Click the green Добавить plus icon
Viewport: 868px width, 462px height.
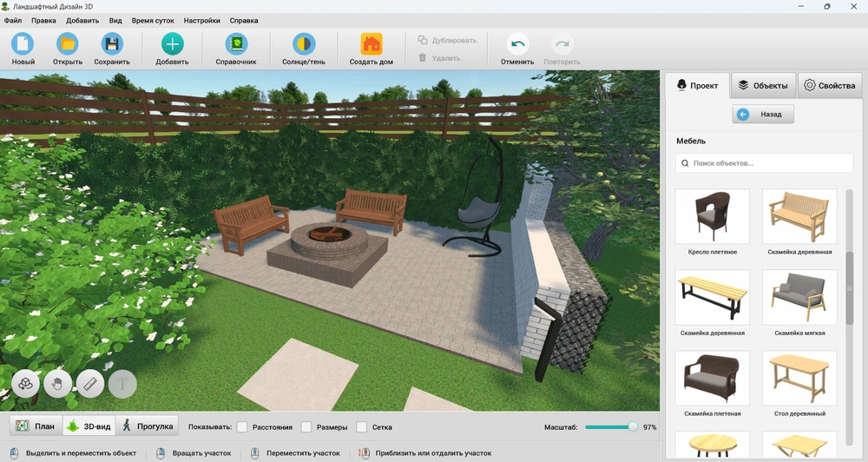172,44
